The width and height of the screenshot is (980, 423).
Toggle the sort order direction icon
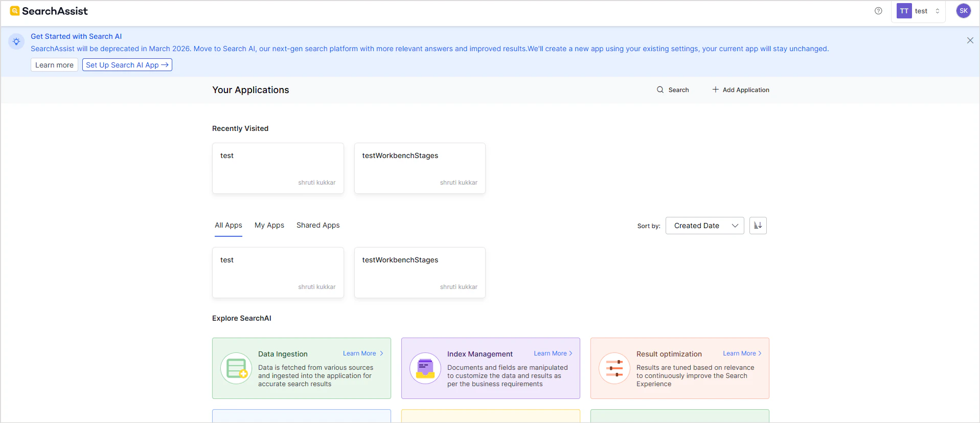pos(758,226)
